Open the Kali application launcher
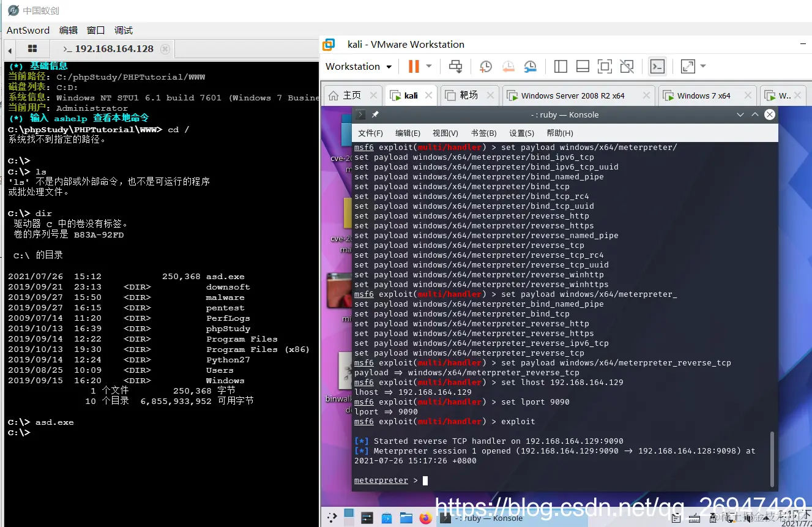The width and height of the screenshot is (812, 527). (332, 518)
